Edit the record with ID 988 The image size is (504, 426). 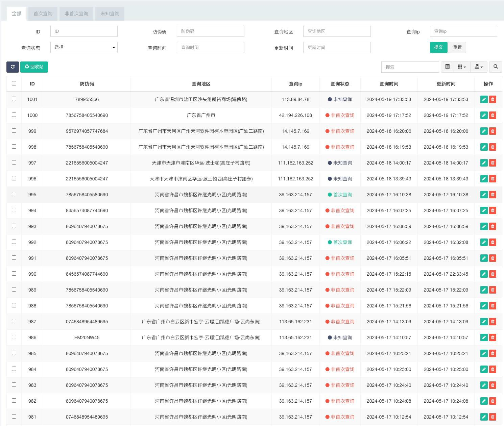point(484,306)
